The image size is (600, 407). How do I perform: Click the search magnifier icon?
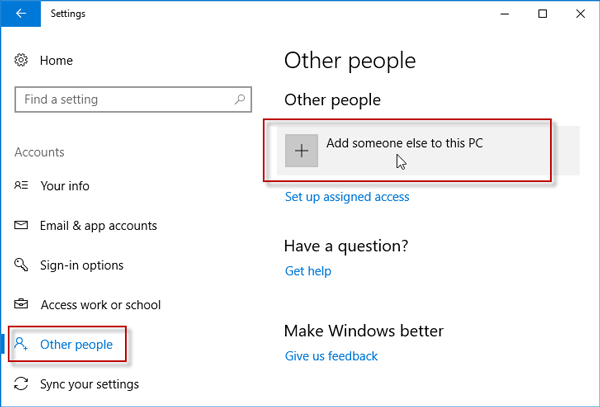(x=239, y=100)
